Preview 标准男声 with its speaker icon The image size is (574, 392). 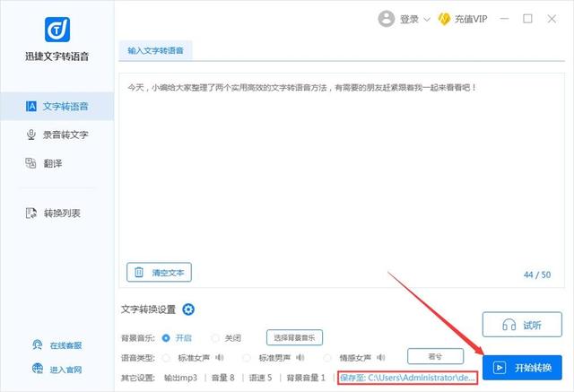click(300, 357)
